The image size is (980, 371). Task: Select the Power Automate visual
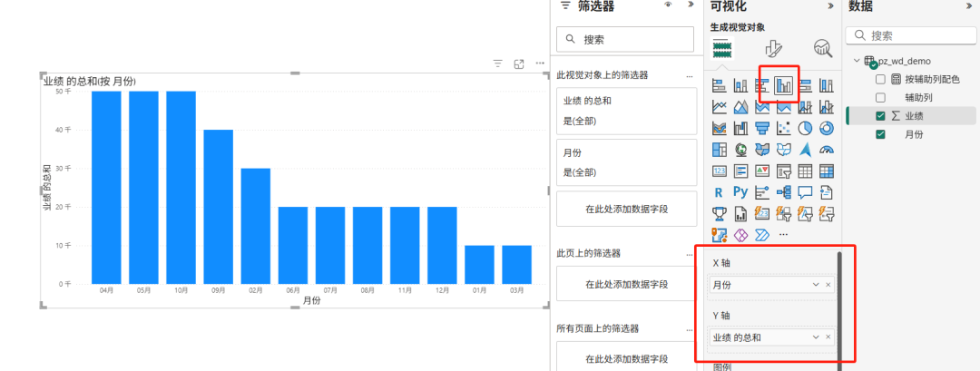(x=762, y=235)
